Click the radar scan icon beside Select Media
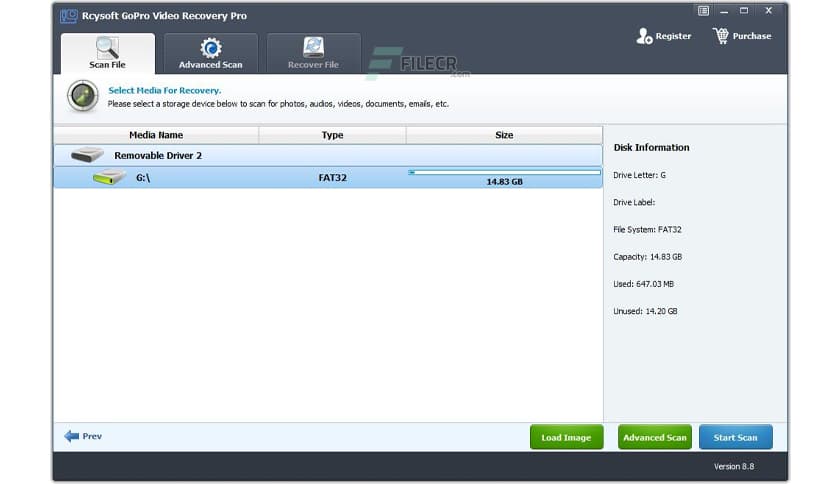Viewport: 836px width, 484px height. 82,96
